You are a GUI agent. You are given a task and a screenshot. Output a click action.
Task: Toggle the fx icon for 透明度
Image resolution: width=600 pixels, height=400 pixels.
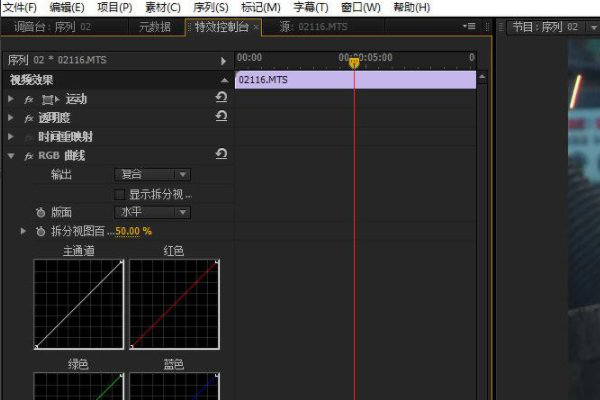pyautogui.click(x=29, y=118)
